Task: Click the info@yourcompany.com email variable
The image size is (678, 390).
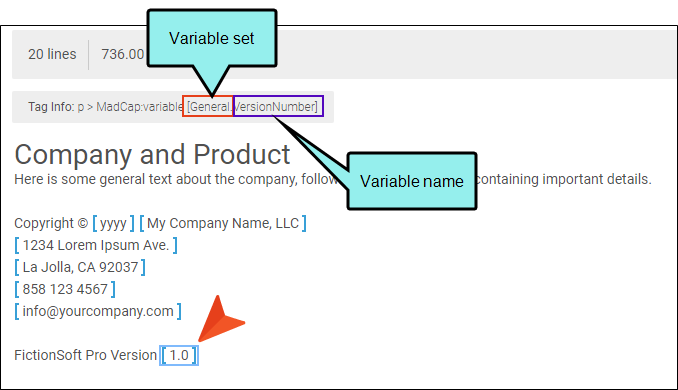Action: [x=98, y=311]
